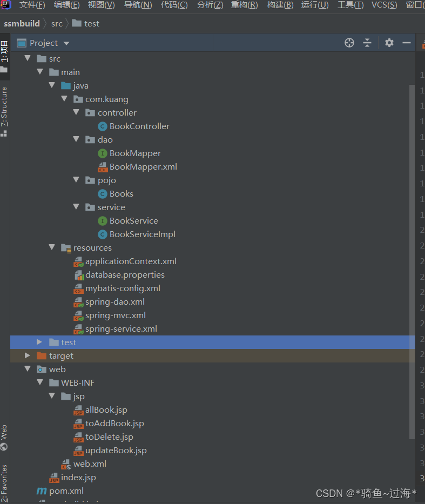Viewport: 425px width, 504px height.
Task: Click the BookService interface icon
Action: coord(103,221)
